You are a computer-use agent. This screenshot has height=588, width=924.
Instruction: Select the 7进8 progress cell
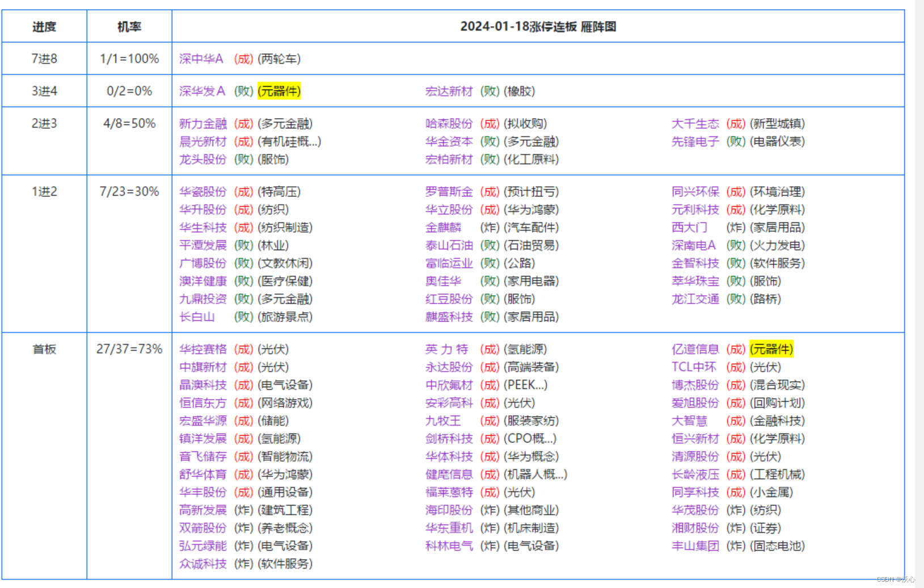tap(44, 59)
